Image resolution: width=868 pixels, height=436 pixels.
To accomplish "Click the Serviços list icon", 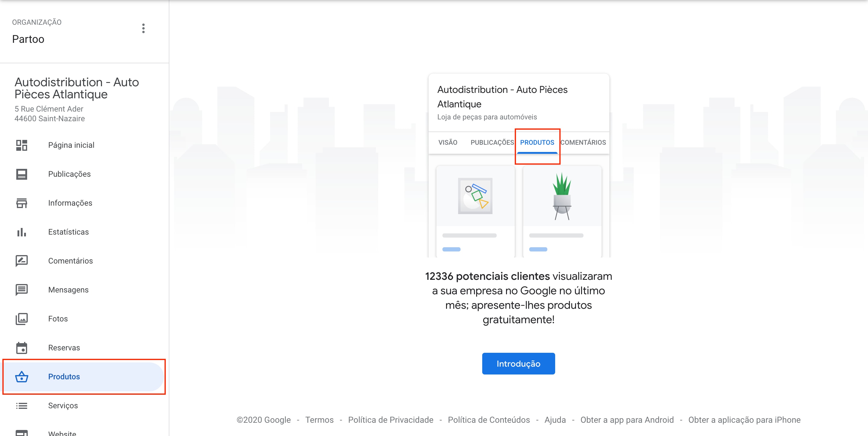I will [22, 406].
